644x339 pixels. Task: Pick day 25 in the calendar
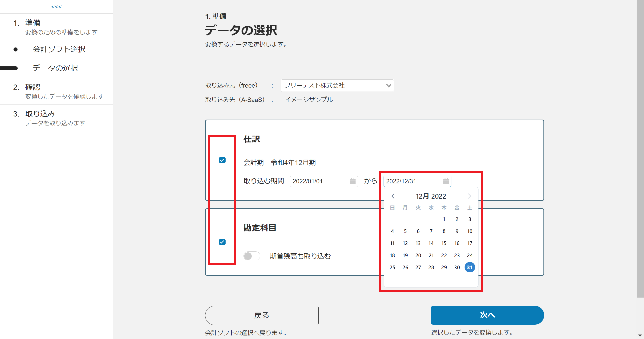pos(392,267)
